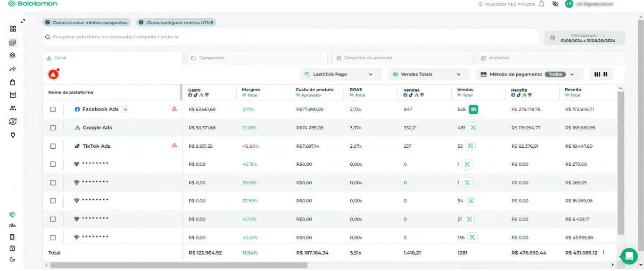Open the support chat bubble
This screenshot has width=644, height=271.
tap(629, 256)
